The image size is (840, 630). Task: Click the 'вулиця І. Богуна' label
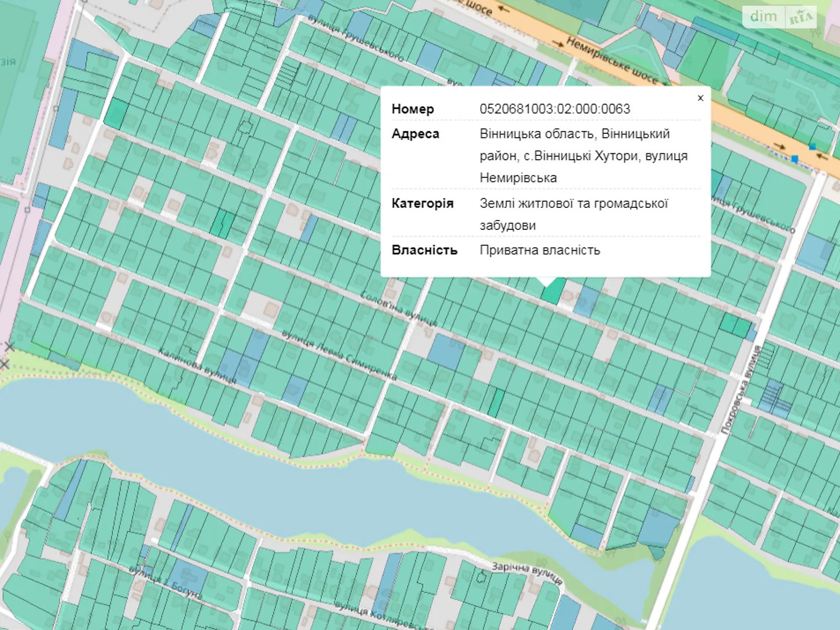point(166,583)
